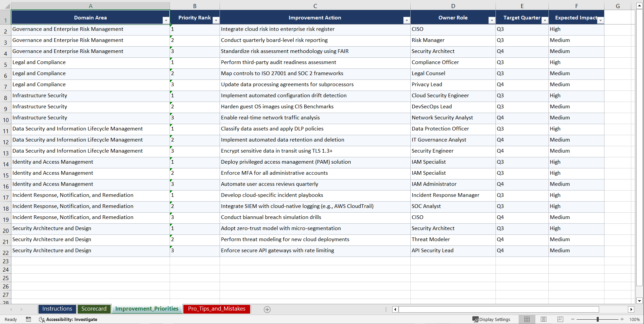This screenshot has height=324, width=644.
Task: Select the column B header
Action: tap(194, 6)
